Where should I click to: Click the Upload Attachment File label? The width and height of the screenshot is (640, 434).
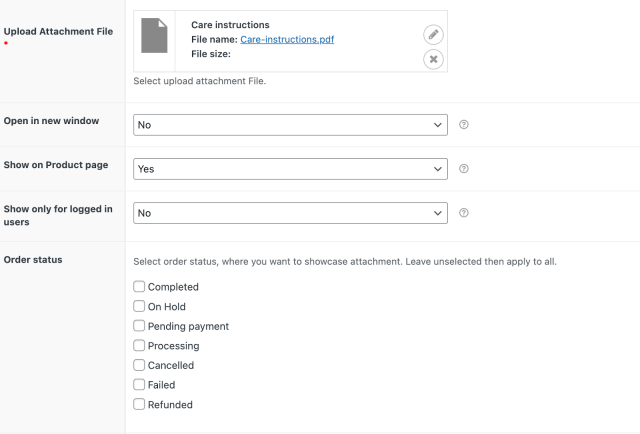point(58,32)
